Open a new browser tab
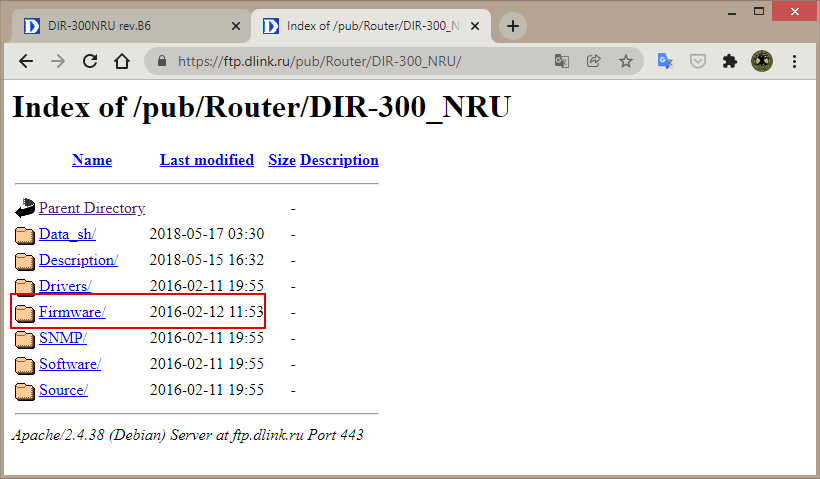Screen dimensions: 820x479 pos(513,26)
